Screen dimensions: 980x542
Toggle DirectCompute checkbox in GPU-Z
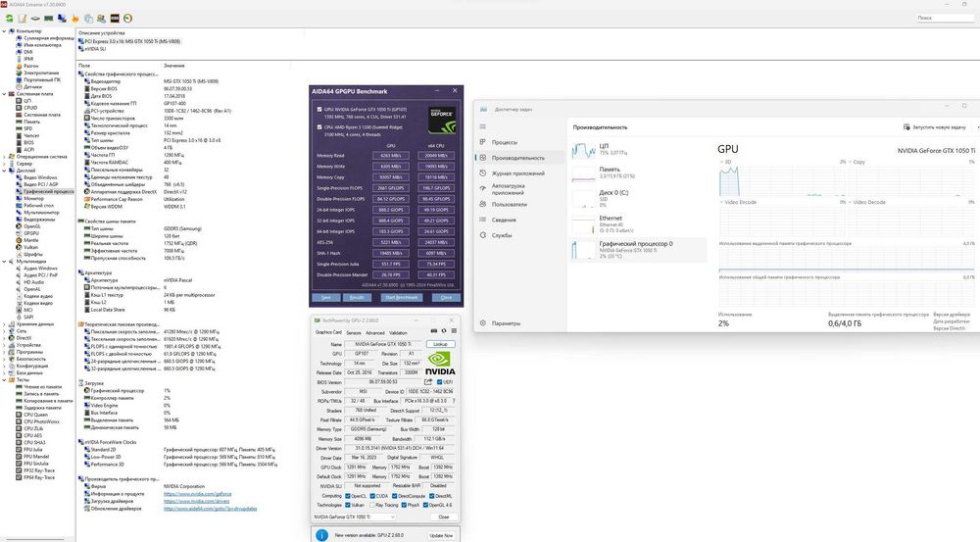pos(394,496)
